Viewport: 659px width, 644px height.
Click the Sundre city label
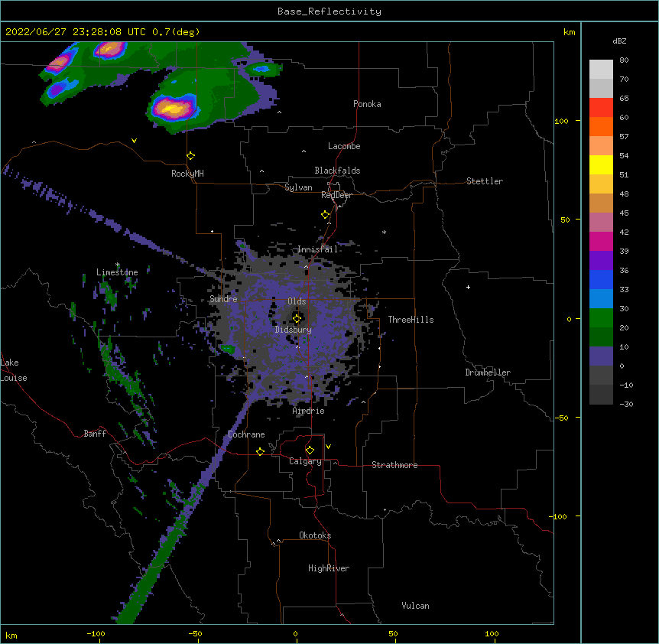tap(223, 299)
